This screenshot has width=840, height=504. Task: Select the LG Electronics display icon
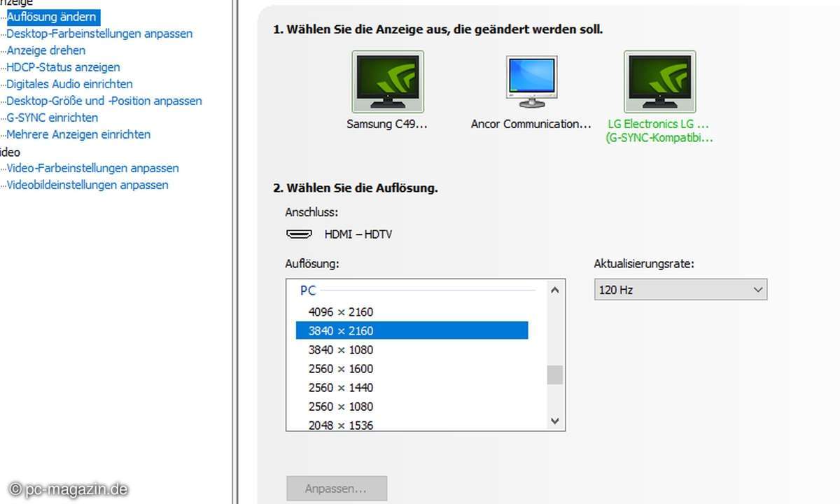pyautogui.click(x=659, y=81)
